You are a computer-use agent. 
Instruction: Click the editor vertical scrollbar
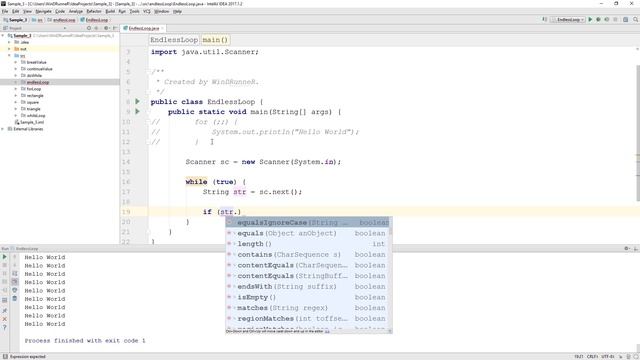point(638,133)
